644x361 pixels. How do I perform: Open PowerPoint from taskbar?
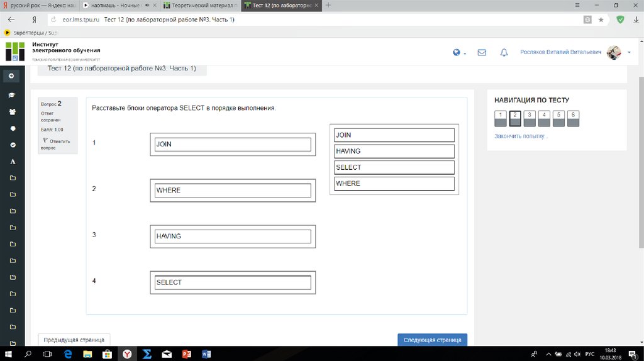point(186,353)
